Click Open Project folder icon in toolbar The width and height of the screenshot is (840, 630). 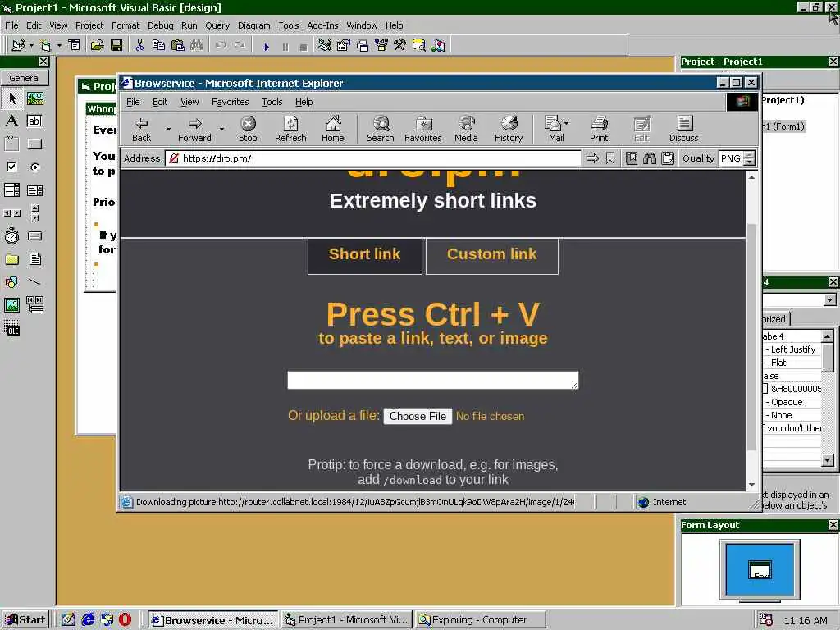click(x=97, y=46)
